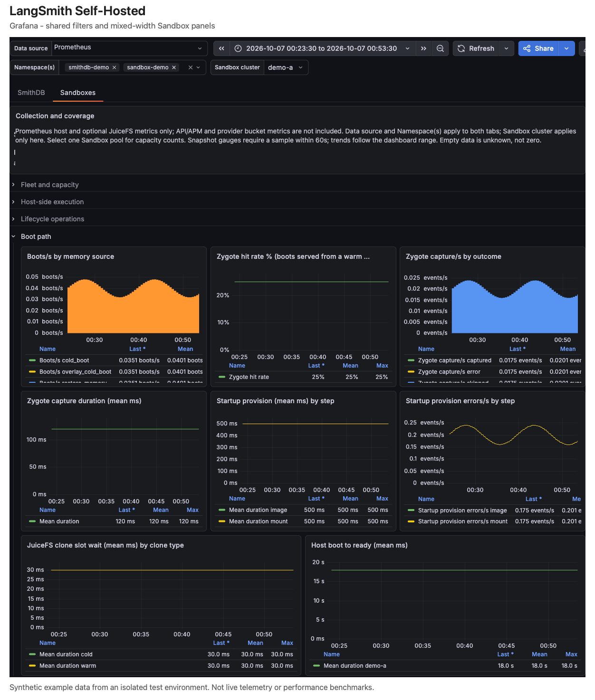Toggle Mean duration cold legend series
The width and height of the screenshot is (595, 700).
(x=66, y=654)
